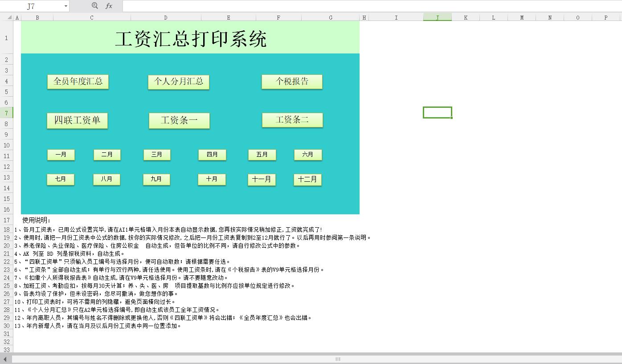Image resolution: width=622 pixels, height=364 pixels.
Task: Click the 工资条一 button
Action: 179,120
